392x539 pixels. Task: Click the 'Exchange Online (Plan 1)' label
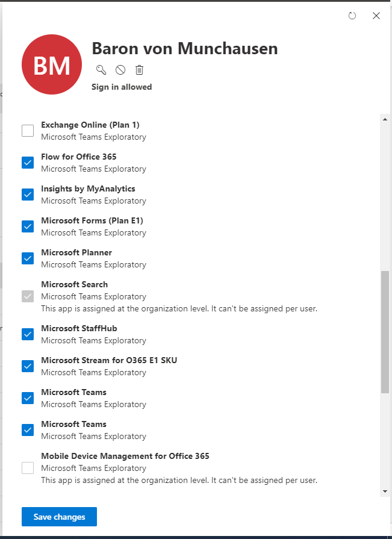click(90, 125)
